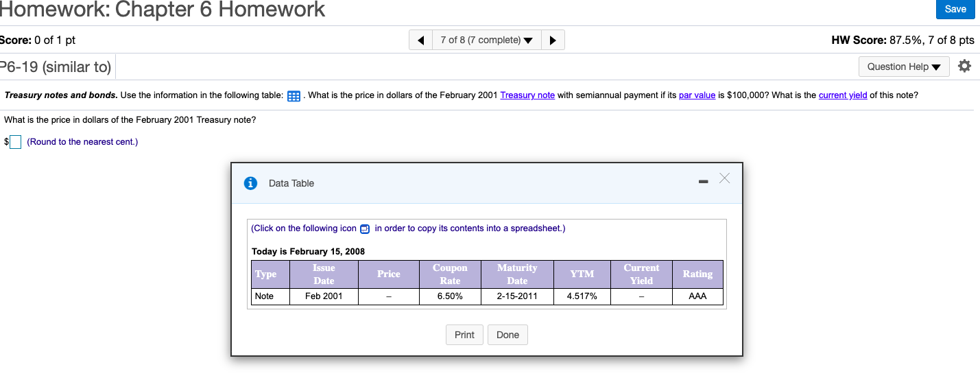Open the par value link
Image resolution: width=980 pixels, height=378 pixels.
tap(697, 95)
